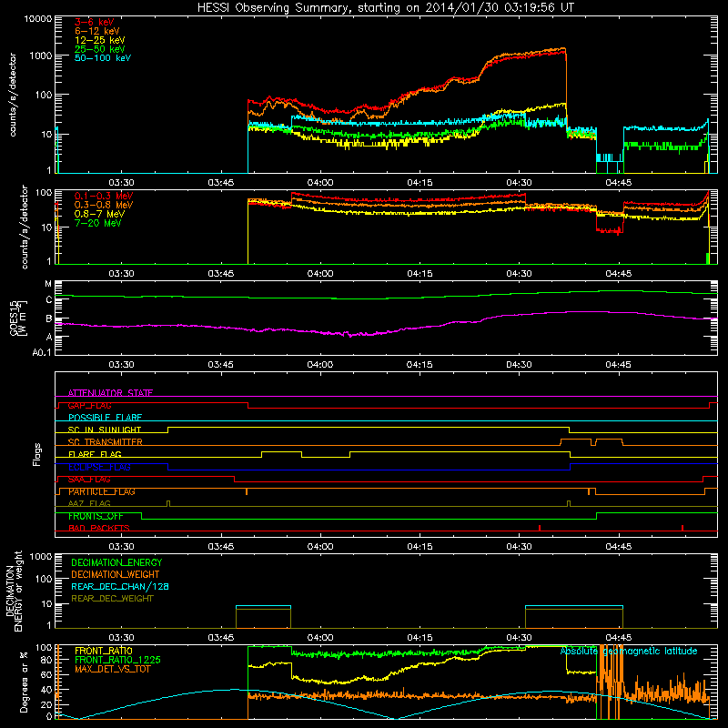Click the 03:30 tick below the GOES15 panel
Viewport: 728px width, 728px height.
[x=122, y=365]
